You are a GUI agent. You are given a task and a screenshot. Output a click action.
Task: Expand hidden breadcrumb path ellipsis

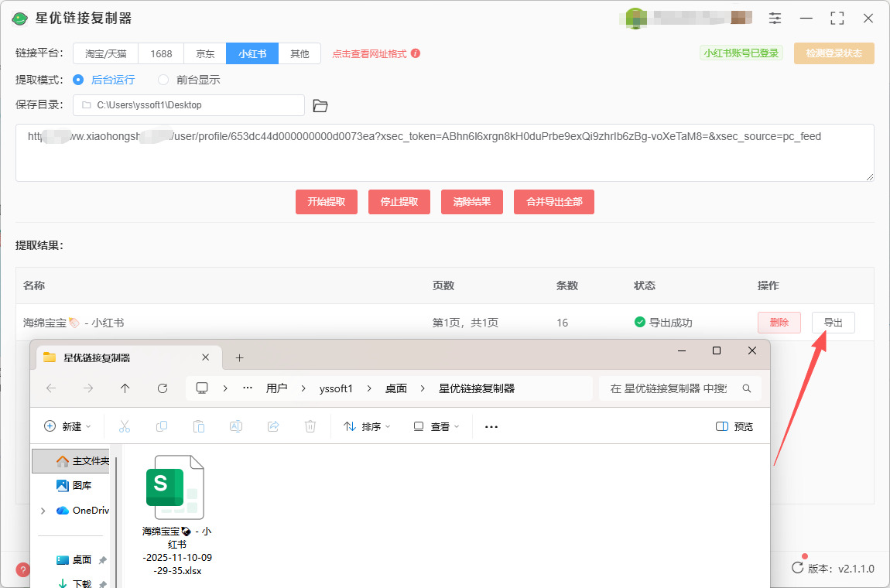pos(248,388)
